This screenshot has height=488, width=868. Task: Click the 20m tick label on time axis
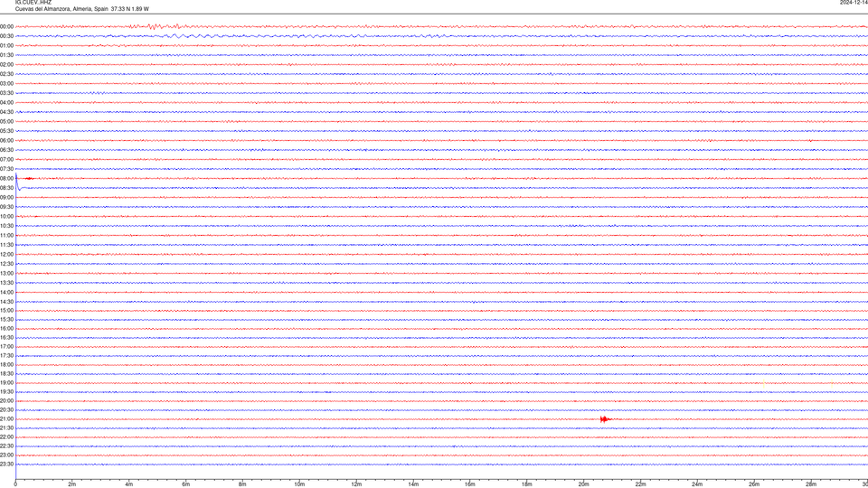583,484
